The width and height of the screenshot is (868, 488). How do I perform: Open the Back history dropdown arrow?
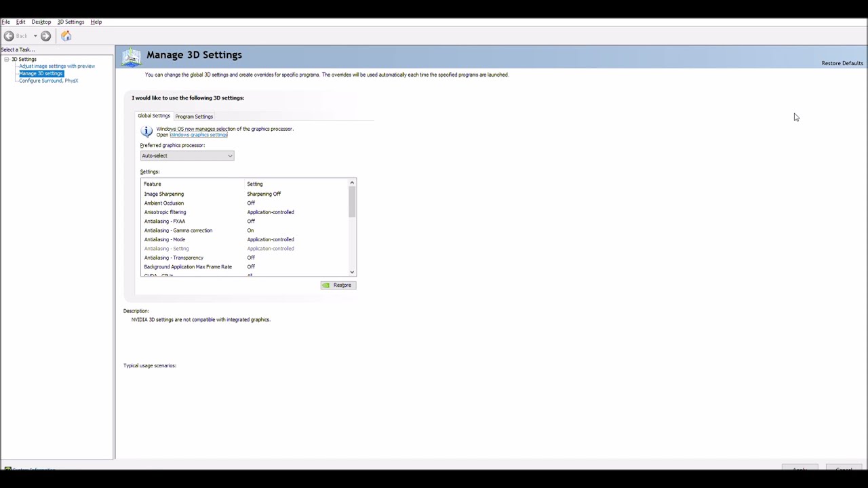[x=35, y=36]
